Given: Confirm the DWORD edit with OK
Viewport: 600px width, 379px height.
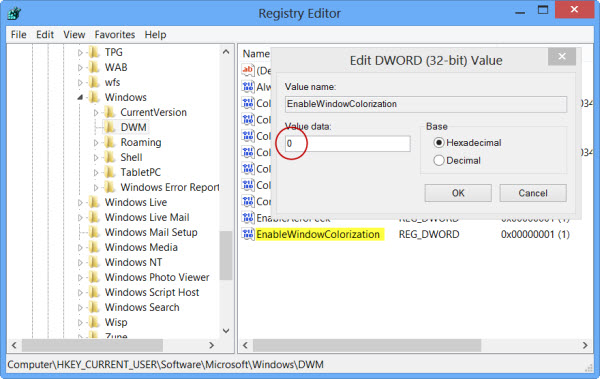Looking at the screenshot, I should click(458, 193).
